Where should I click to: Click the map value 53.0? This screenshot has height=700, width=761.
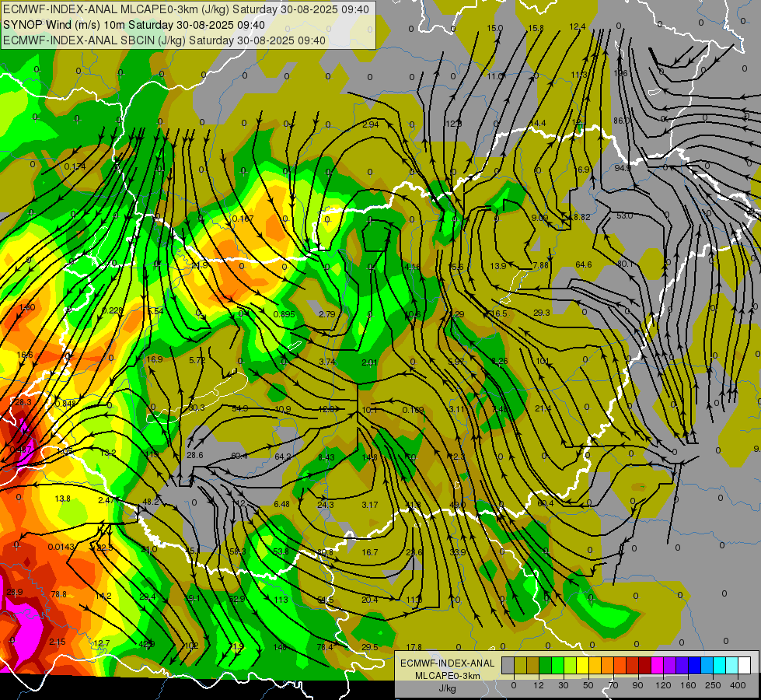[x=625, y=215]
